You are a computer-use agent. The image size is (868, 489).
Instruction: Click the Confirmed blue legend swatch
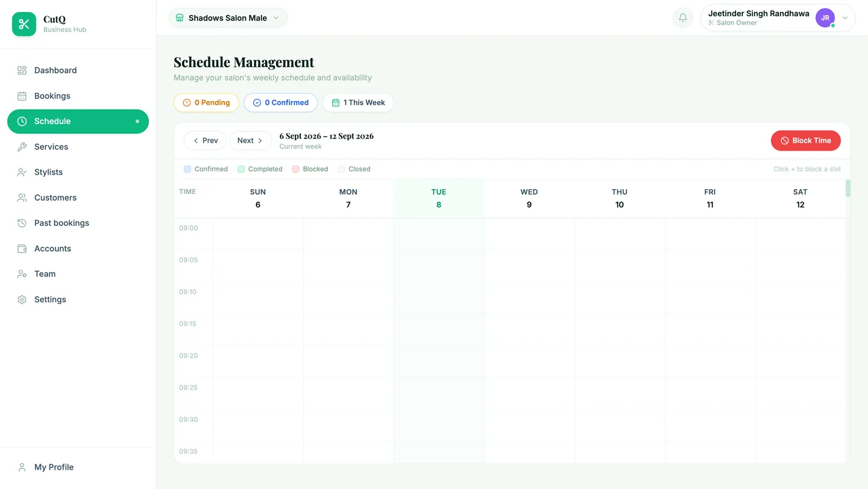[187, 169]
